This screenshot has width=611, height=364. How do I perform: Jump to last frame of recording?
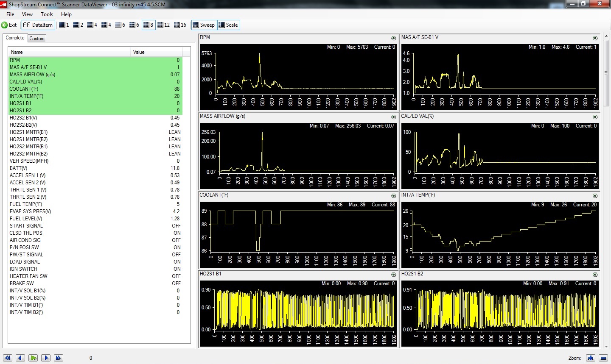click(59, 358)
